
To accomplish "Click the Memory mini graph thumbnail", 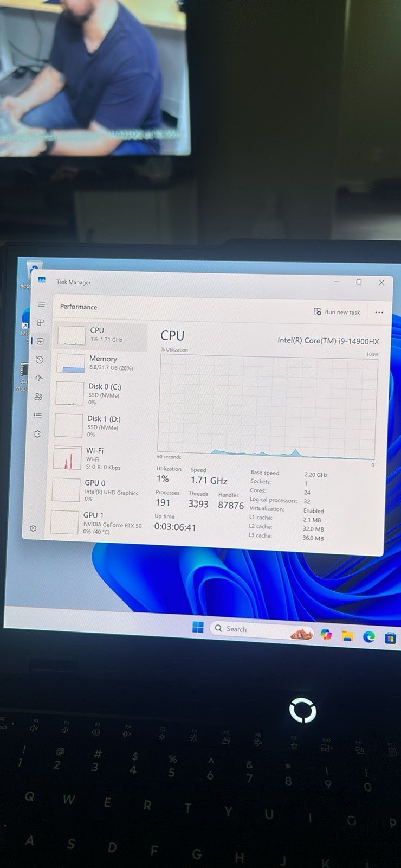I will pyautogui.click(x=70, y=363).
